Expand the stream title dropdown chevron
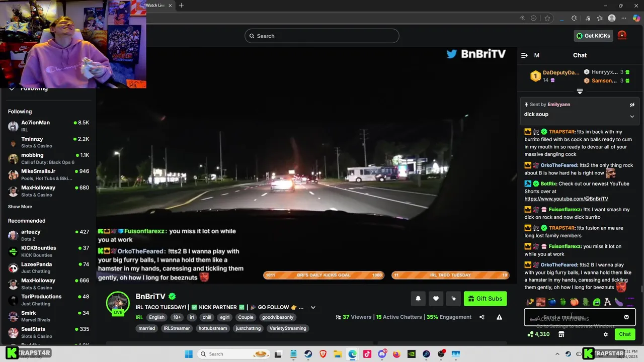 (x=313, y=308)
